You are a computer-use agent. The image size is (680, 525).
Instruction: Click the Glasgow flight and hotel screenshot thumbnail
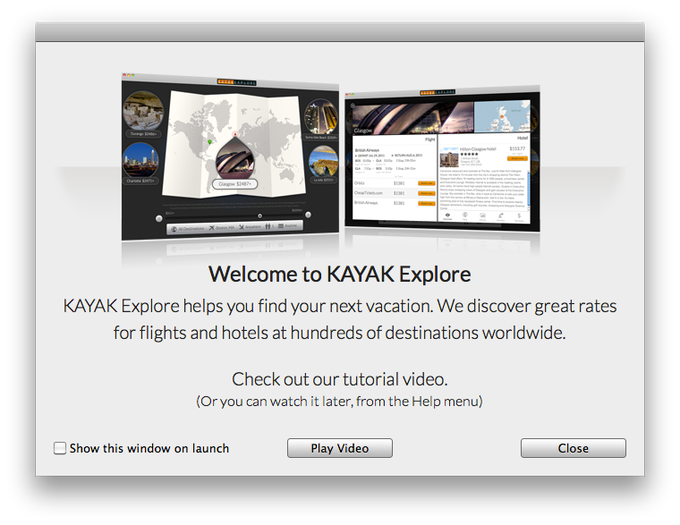pyautogui.click(x=442, y=159)
